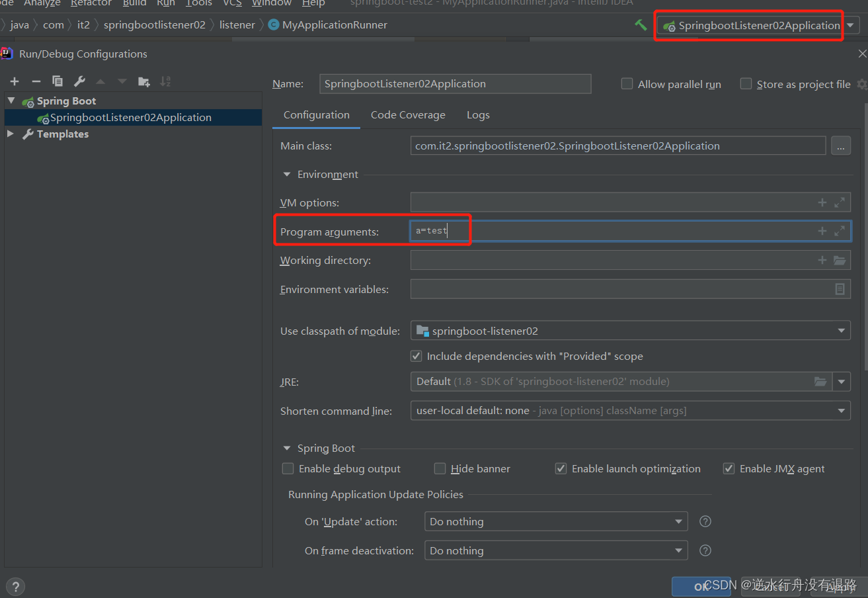Remove selected configuration with minus icon
Viewport: 868px width, 598px height.
36,81
